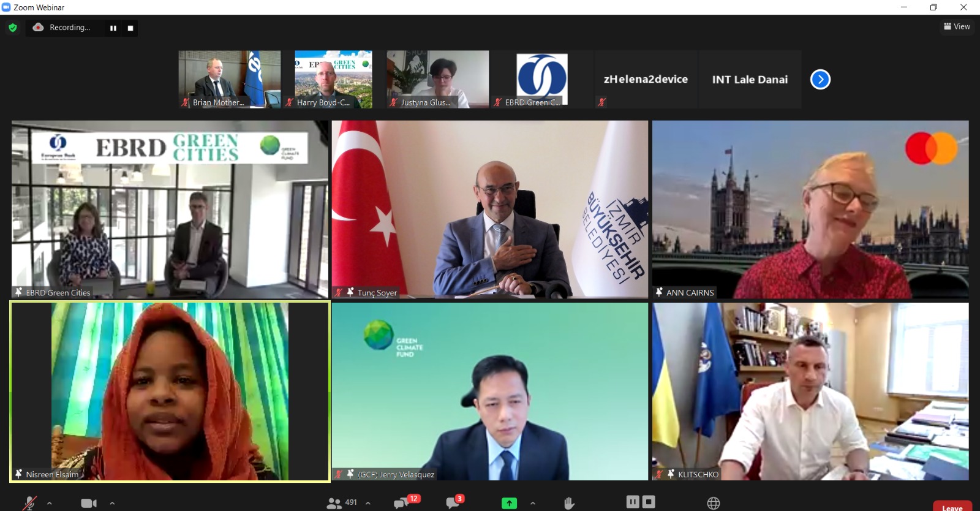The width and height of the screenshot is (980, 511).
Task: Unmute the microphone
Action: coord(29,503)
